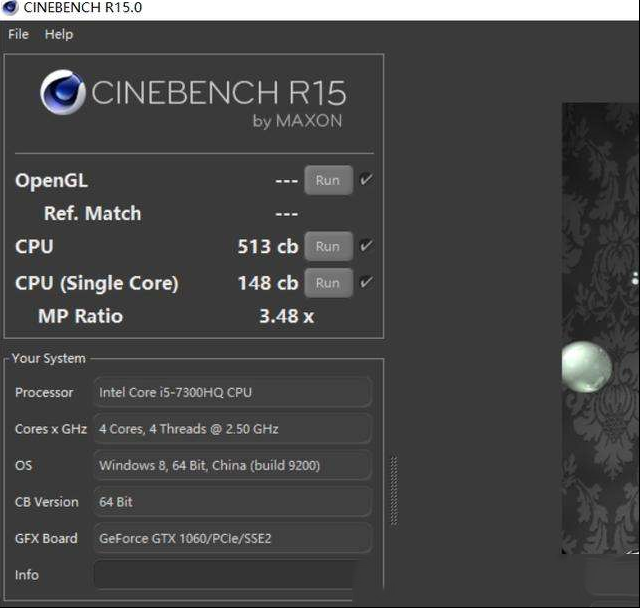Viewport: 640px width, 608px height.
Task: Click the Cinebench title bar app icon
Action: pos(10,7)
